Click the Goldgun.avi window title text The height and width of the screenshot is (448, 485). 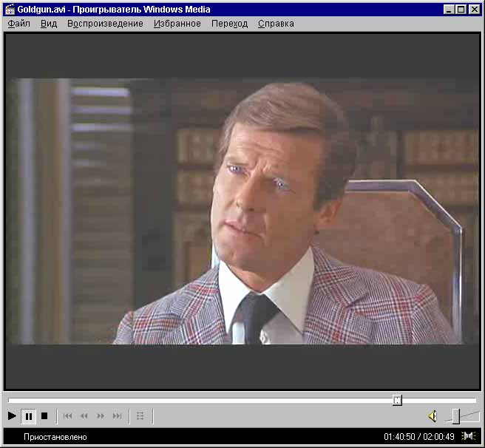coord(114,10)
